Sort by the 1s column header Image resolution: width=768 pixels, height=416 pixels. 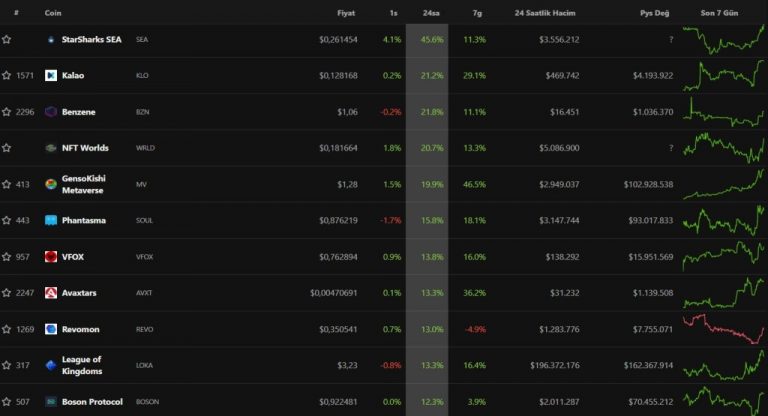click(393, 13)
